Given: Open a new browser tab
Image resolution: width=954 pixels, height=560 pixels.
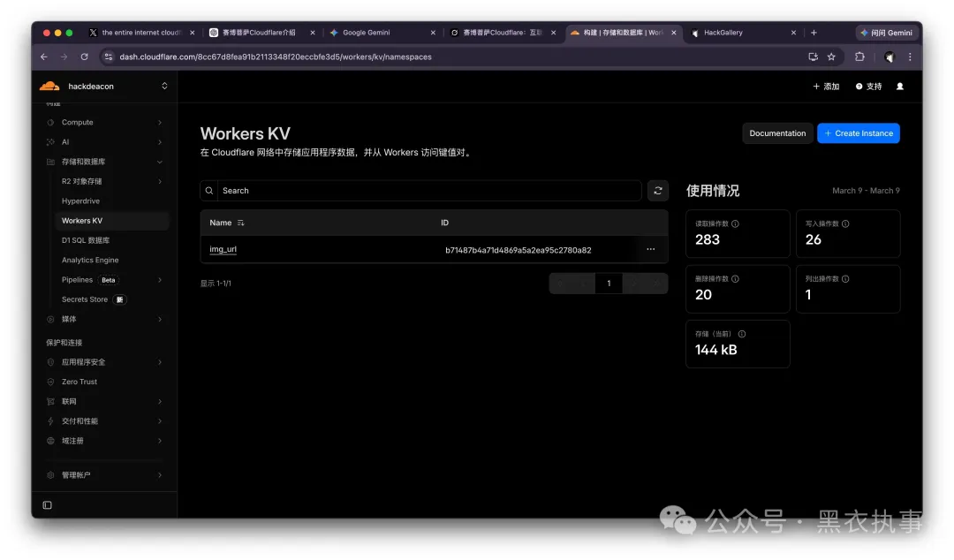Looking at the screenshot, I should [x=814, y=33].
